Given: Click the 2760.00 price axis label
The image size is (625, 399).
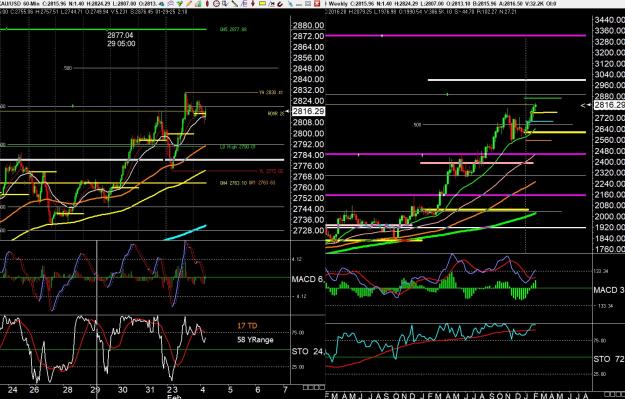Looking at the screenshot, I should click(x=309, y=187).
